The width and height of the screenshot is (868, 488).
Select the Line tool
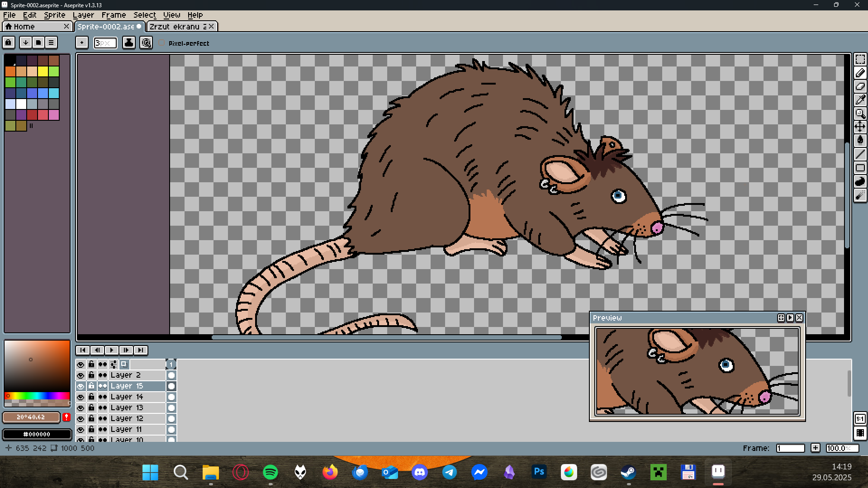pyautogui.click(x=860, y=154)
